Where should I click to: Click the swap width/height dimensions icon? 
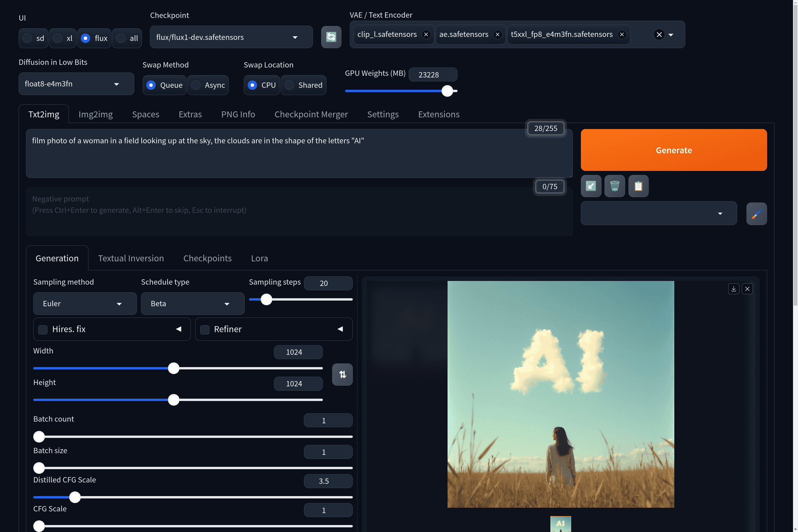coord(342,374)
